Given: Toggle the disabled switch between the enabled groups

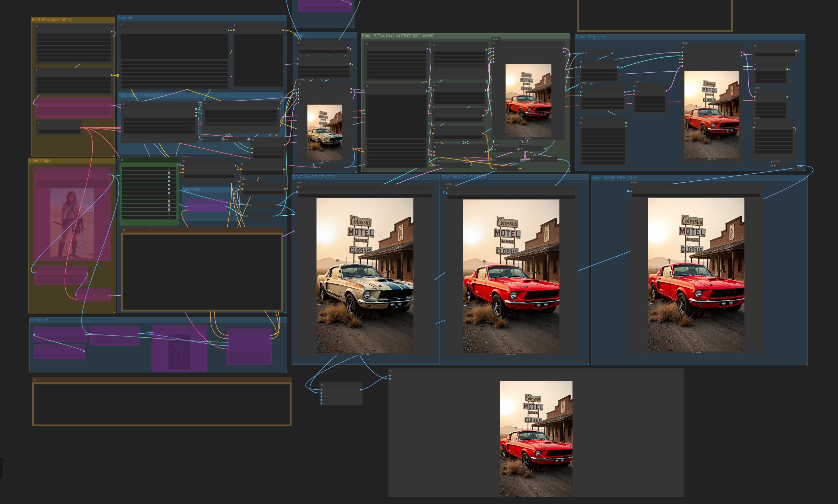Looking at the screenshot, I should pyautogui.click(x=169, y=197).
